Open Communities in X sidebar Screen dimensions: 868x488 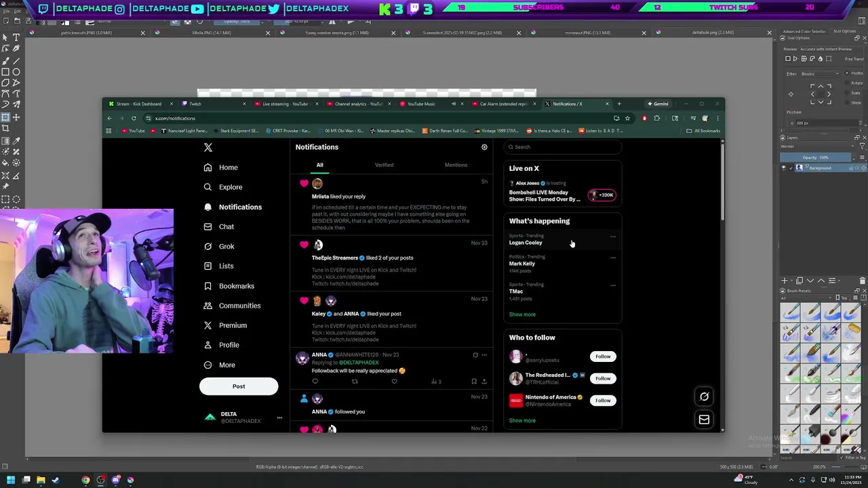[233, 306]
